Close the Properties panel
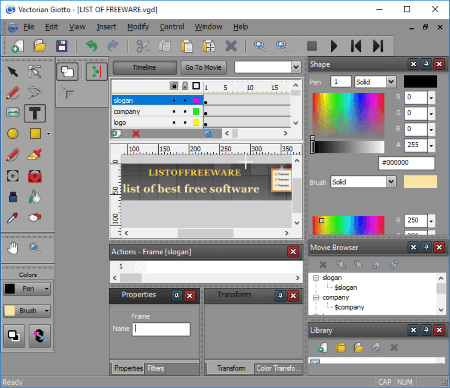450x388 pixels. pos(190,295)
